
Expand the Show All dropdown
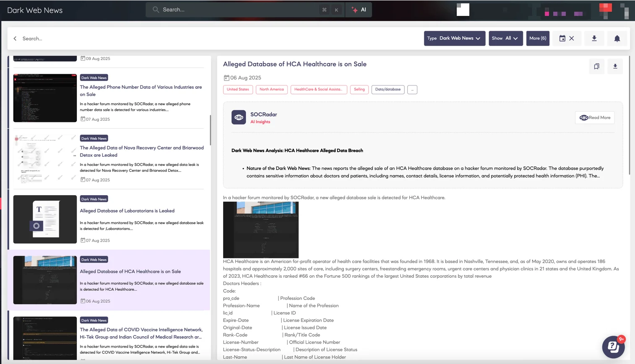[506, 38]
